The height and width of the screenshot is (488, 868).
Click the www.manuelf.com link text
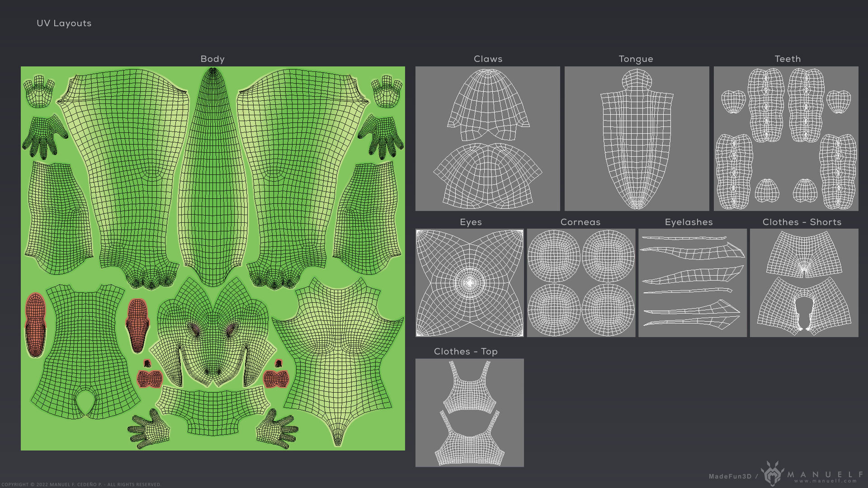825,481
